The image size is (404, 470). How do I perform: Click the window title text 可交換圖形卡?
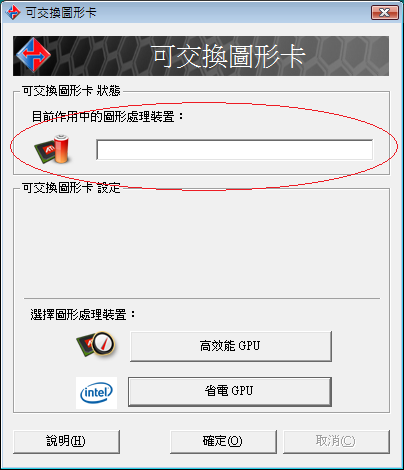click(61, 13)
